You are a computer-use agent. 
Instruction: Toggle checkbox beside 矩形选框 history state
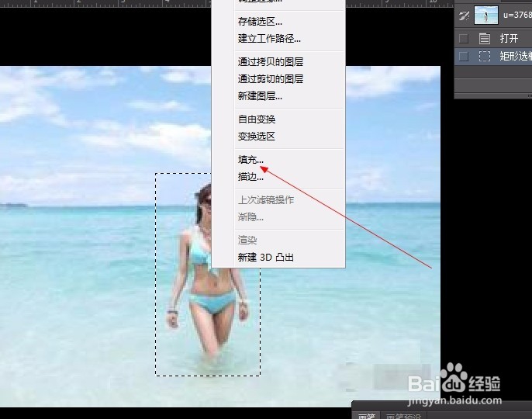coord(464,56)
